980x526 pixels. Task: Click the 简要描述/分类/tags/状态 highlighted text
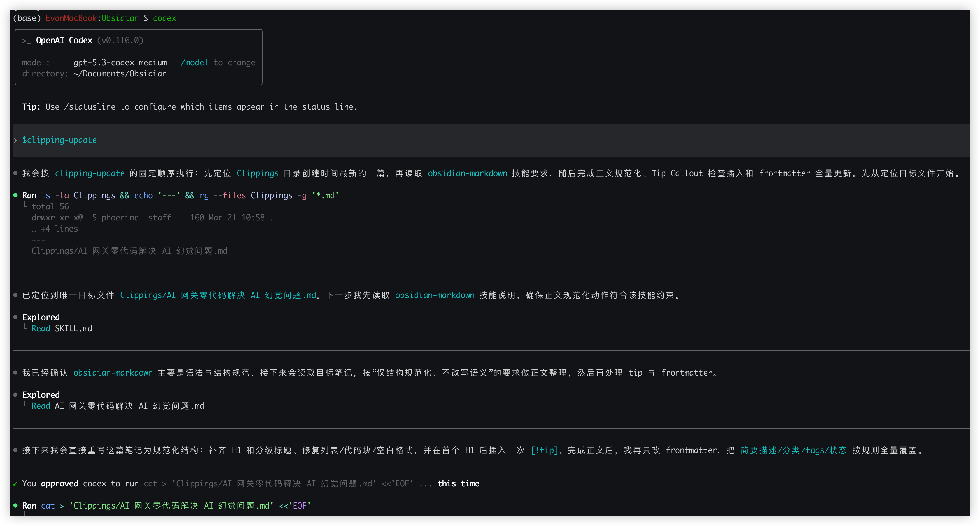pyautogui.click(x=793, y=450)
